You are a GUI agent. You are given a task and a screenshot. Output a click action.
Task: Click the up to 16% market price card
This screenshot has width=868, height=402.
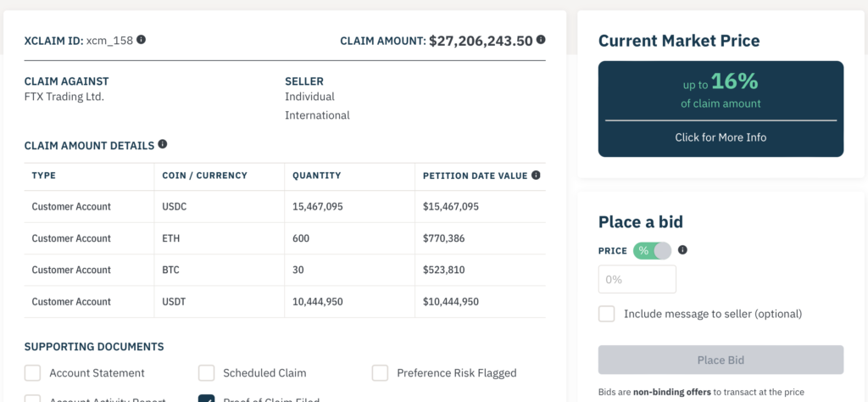721,109
